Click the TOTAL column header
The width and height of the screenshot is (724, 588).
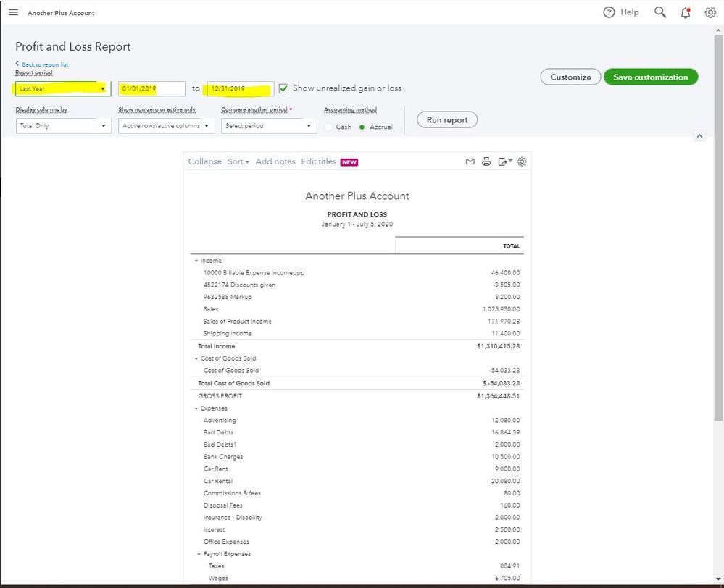511,246
